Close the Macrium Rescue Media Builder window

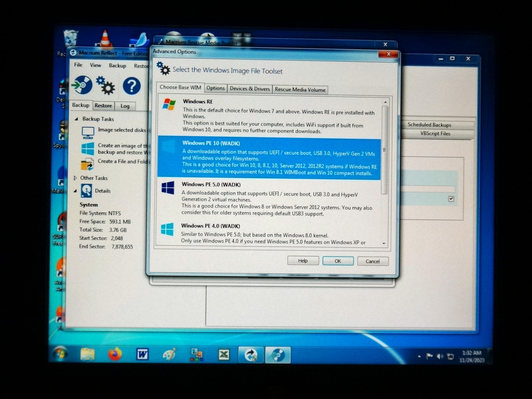pyautogui.click(x=385, y=45)
